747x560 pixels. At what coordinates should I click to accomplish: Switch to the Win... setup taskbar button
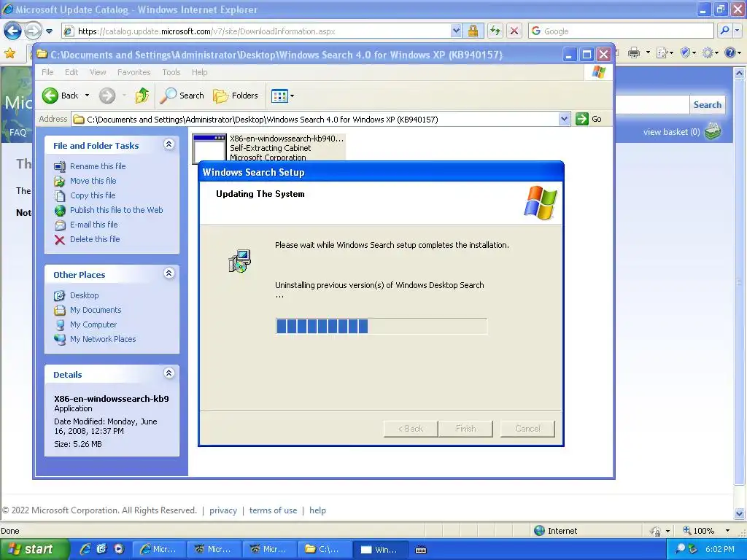(381, 550)
